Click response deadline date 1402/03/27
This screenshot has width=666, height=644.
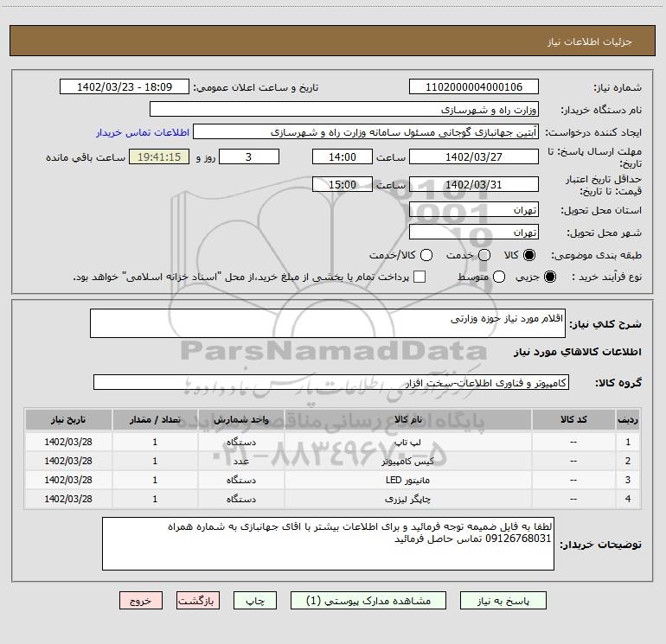coord(474,156)
